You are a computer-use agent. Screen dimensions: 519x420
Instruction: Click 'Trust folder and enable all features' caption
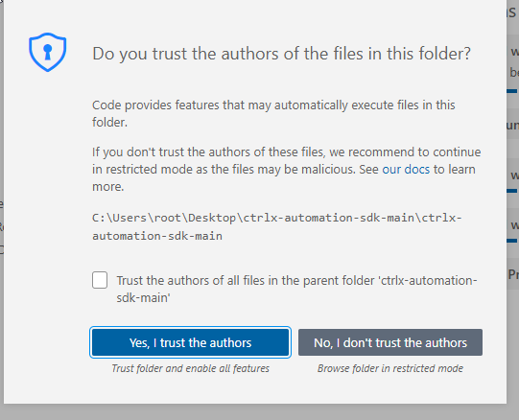[x=190, y=368]
